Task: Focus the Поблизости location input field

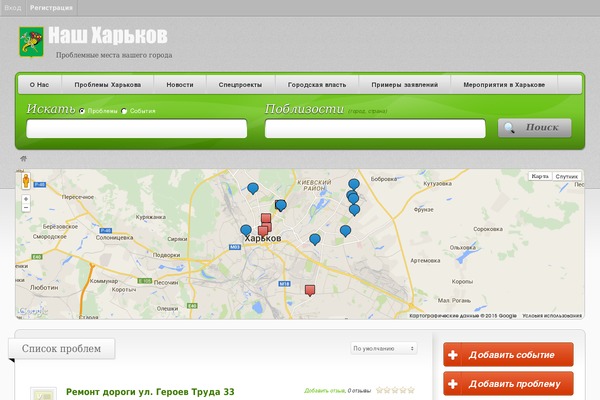Action: (374, 128)
